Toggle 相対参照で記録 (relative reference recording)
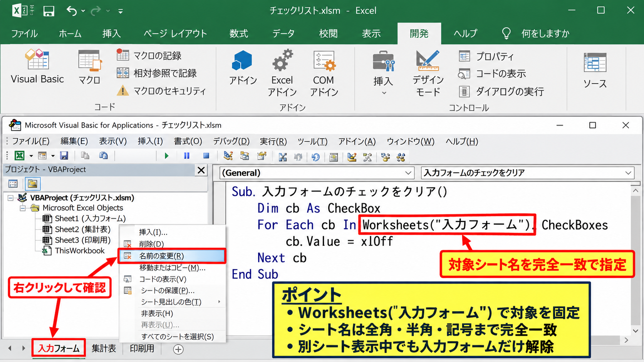 pos(156,73)
